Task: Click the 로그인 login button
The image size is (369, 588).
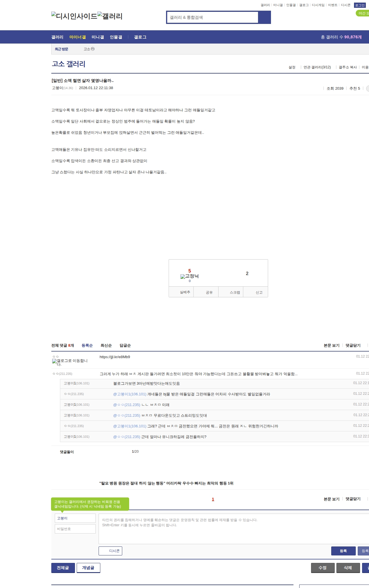Action: [360, 5]
